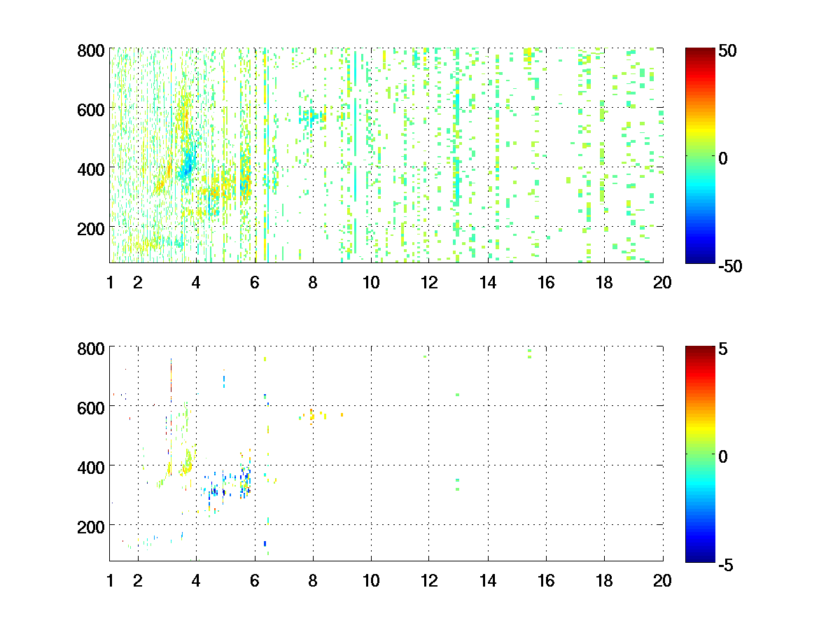Click x-axis tick '12' under the lower plot
The image size is (840, 630).
(429, 580)
